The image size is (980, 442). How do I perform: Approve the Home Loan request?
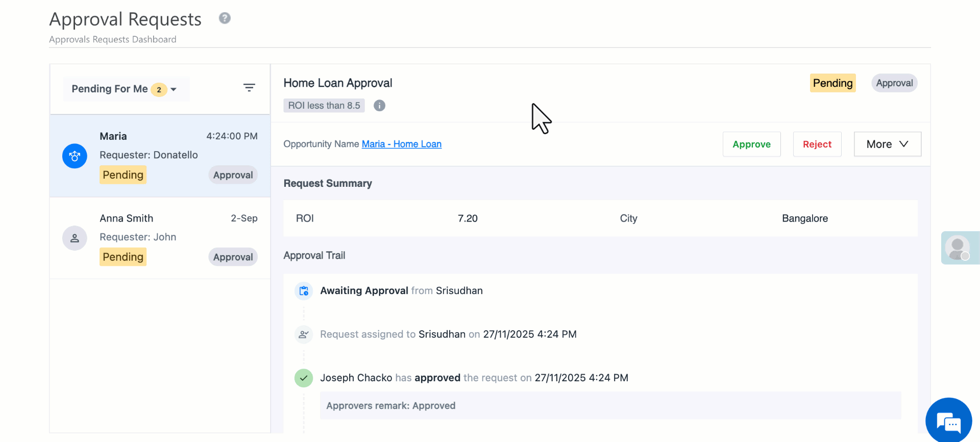tap(751, 144)
